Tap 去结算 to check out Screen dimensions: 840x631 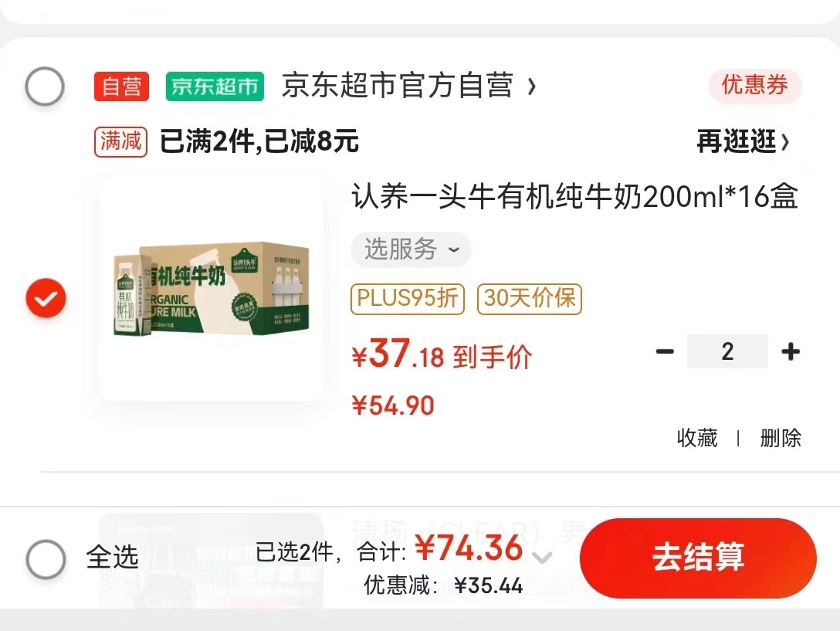pos(698,558)
